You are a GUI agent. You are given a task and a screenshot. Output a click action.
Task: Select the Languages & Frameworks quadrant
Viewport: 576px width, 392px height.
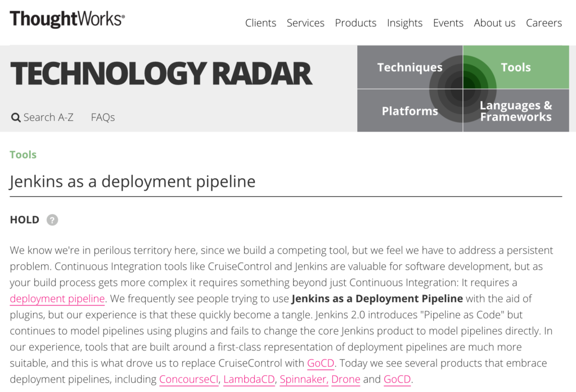(516, 111)
